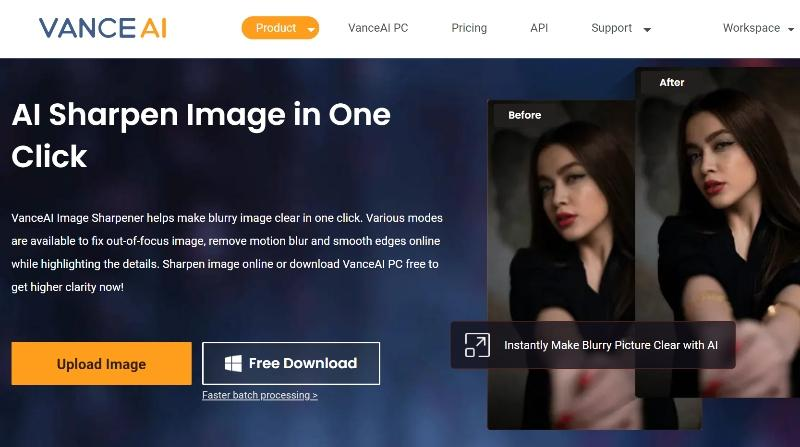Screen dimensions: 800x447
Task: Open the Product menu
Action: click(275, 28)
